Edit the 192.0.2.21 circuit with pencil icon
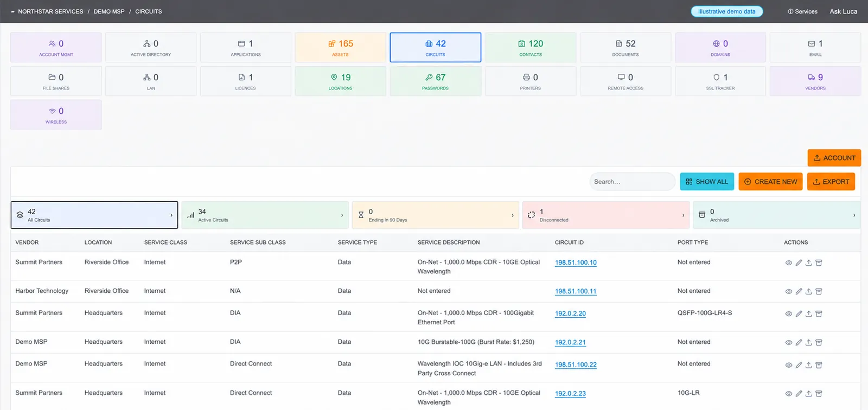 (x=799, y=343)
